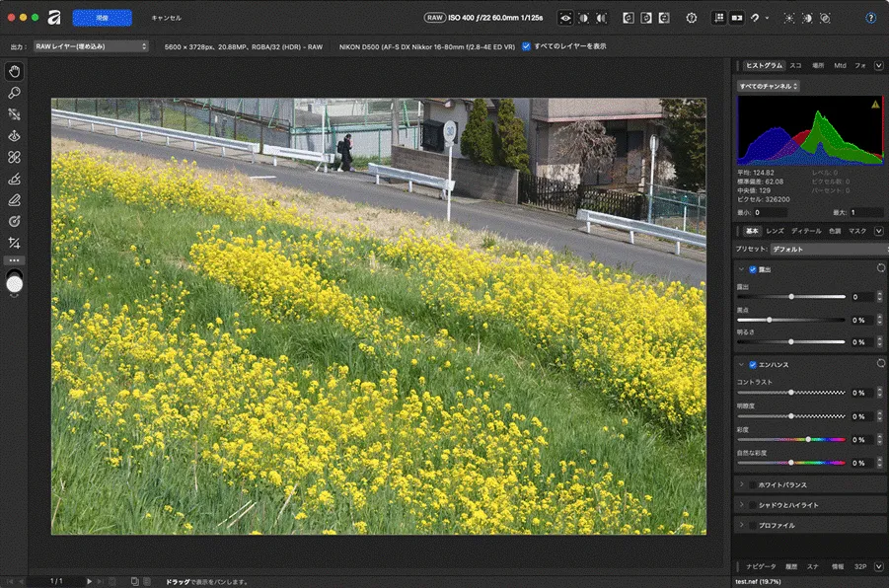Select the Zoom tool in the left toolbar
The width and height of the screenshot is (889, 588).
[14, 93]
